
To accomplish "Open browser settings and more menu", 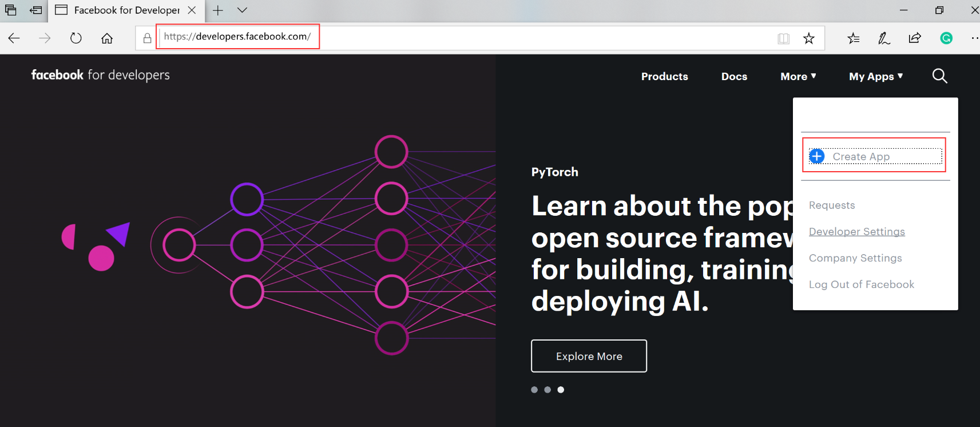I will click(975, 38).
